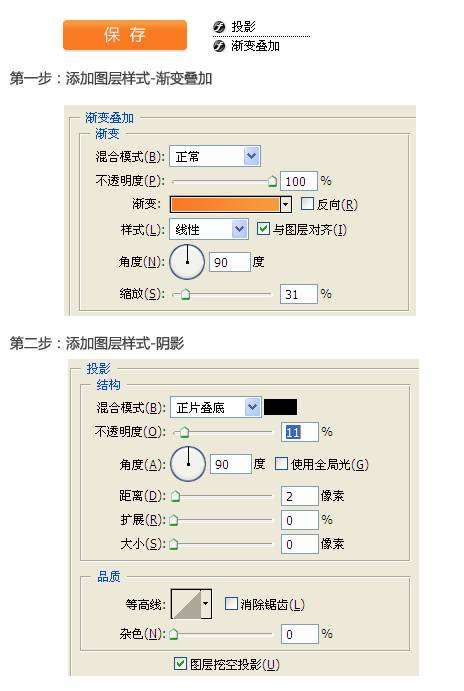Viewport: 464px width, 691px height.
Task: Click the orange gradient preview bar
Action: point(225,204)
